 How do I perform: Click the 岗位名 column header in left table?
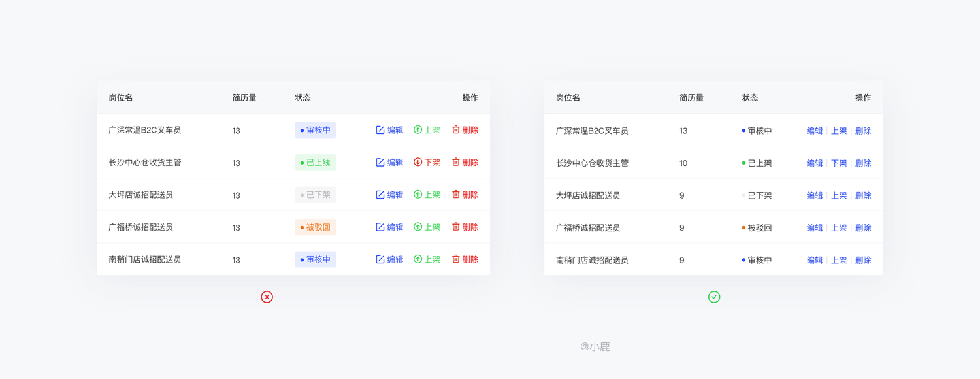(121, 97)
